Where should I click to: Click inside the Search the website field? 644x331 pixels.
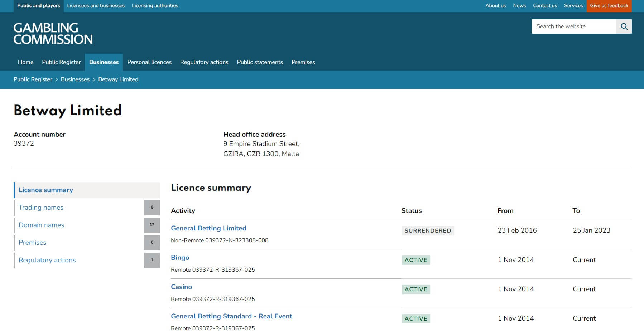point(573,26)
